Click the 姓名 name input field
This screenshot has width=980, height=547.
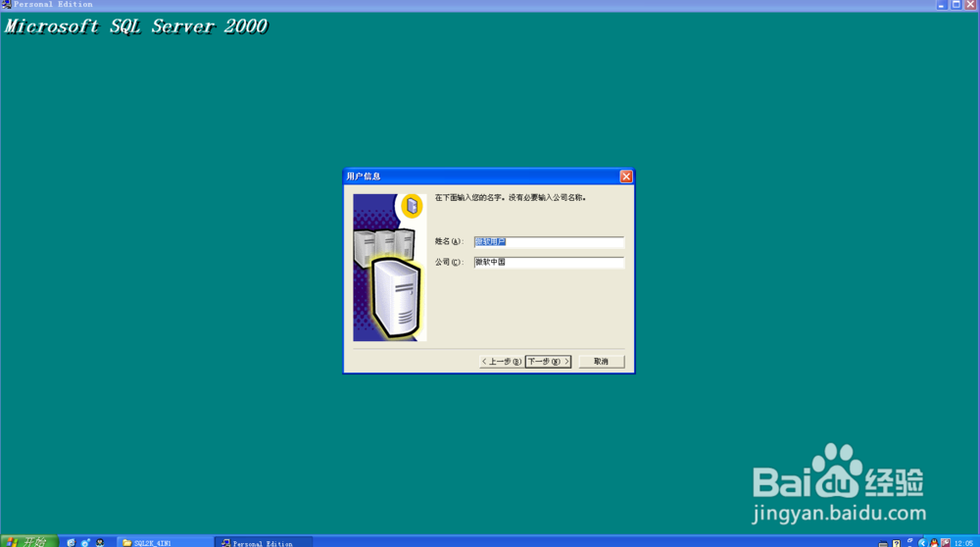click(x=549, y=242)
